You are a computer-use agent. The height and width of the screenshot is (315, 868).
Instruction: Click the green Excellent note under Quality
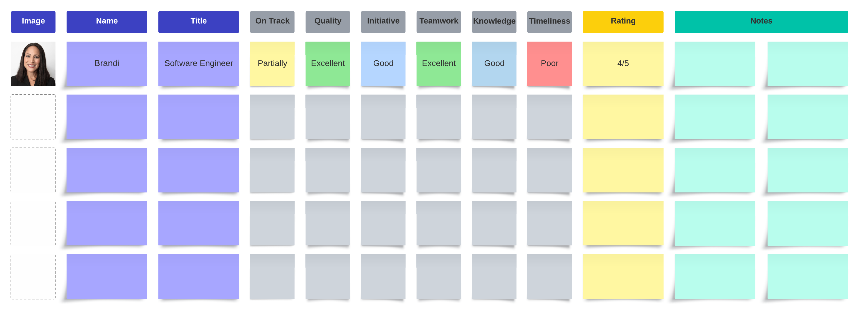click(x=328, y=63)
